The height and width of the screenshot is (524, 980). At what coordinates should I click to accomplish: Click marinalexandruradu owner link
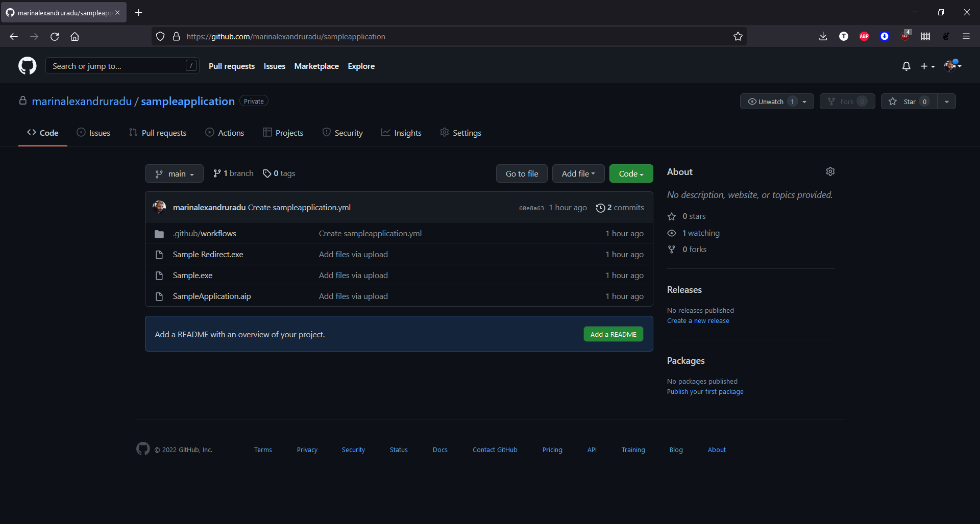point(82,101)
